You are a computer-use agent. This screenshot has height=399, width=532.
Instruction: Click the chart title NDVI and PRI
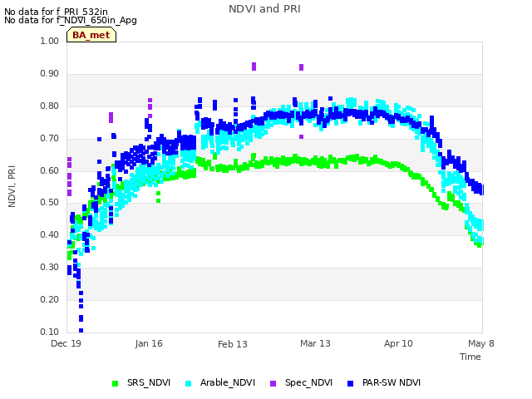click(264, 9)
